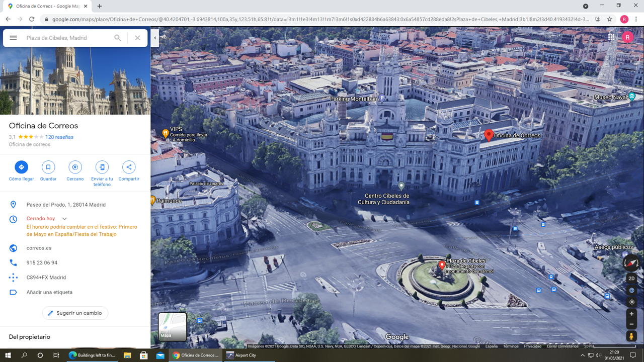Click the Museo Naval marker
Screen dimensions: 644x362
(x=632, y=97)
